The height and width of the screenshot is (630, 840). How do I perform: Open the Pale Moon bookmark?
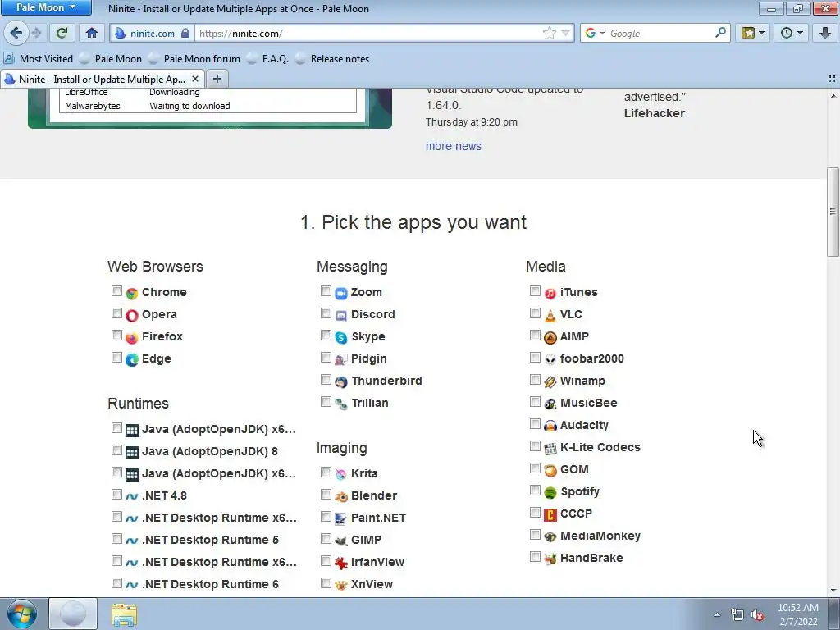click(111, 59)
